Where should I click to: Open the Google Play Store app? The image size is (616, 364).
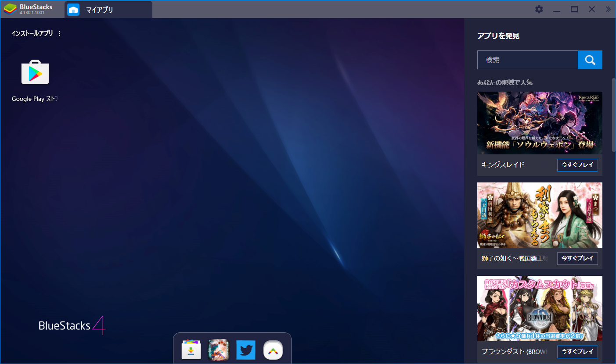pyautogui.click(x=35, y=72)
